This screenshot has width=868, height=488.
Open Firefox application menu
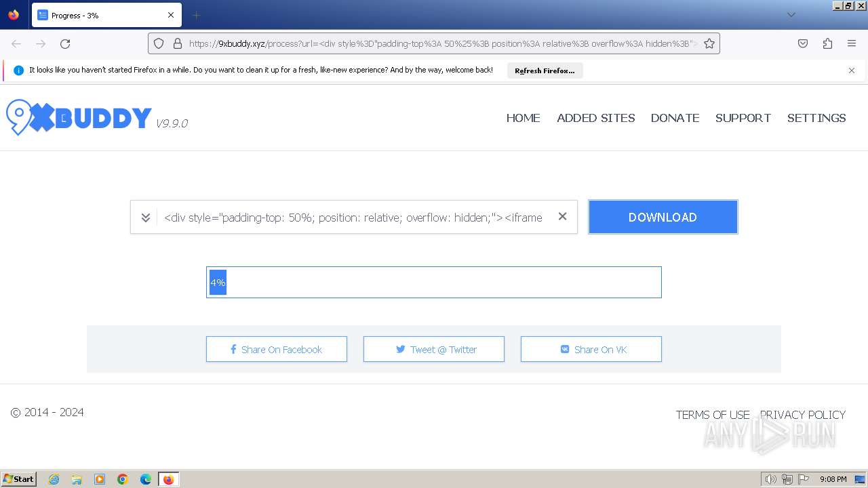coord(852,43)
